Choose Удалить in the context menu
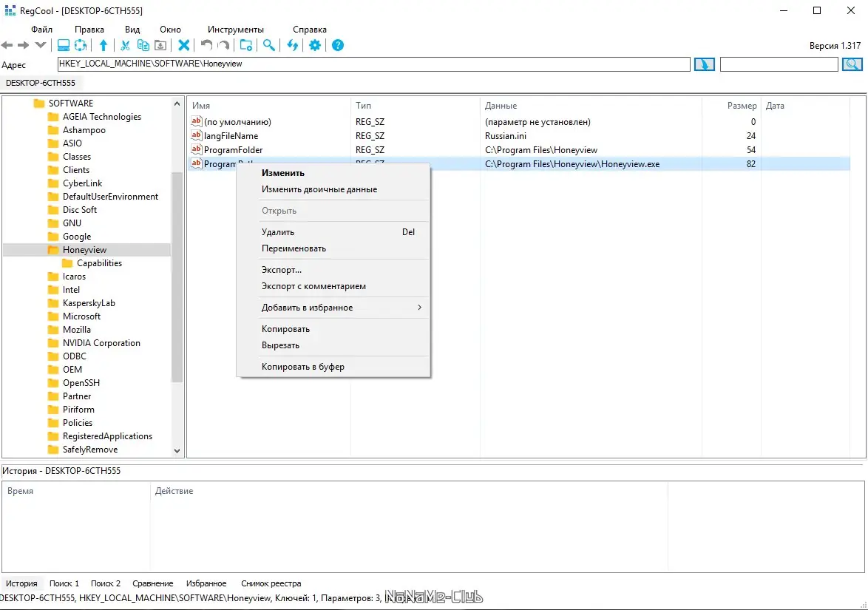This screenshot has height=610, width=868. (333, 232)
